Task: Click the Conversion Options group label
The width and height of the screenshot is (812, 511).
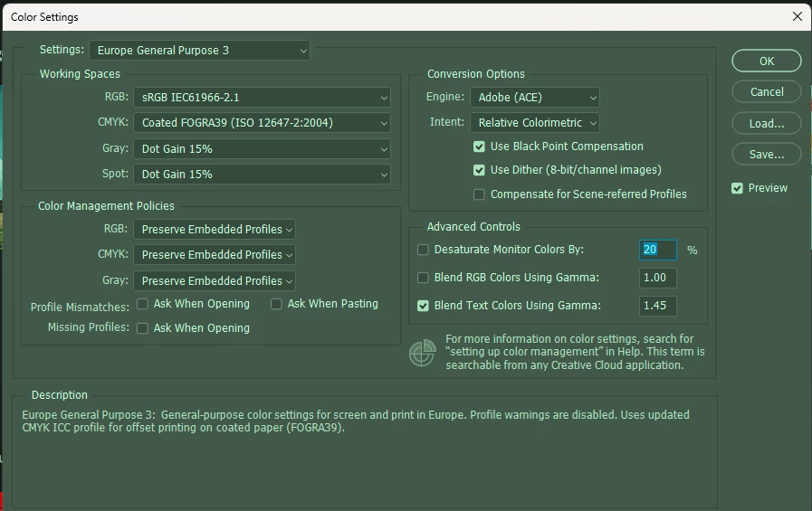Action: (x=476, y=74)
